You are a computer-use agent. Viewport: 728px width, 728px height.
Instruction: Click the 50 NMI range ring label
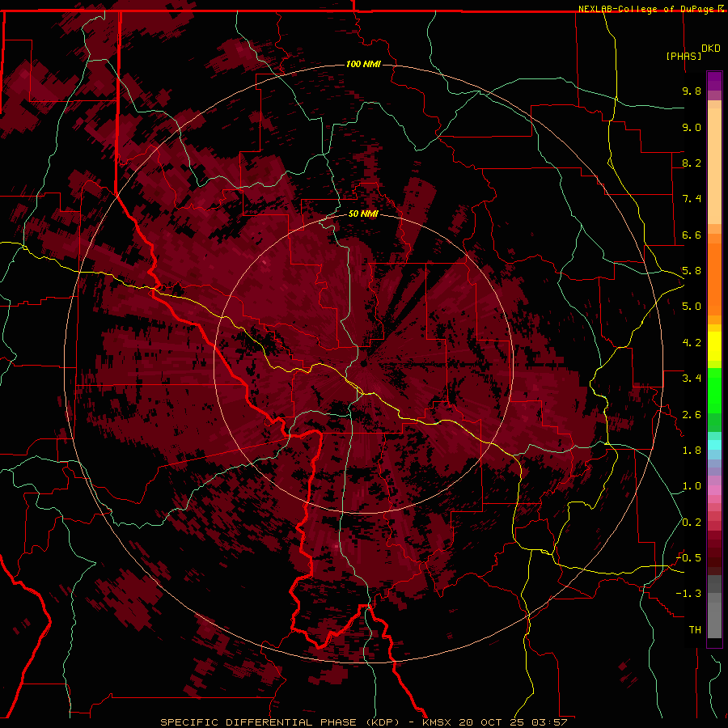coord(363,214)
